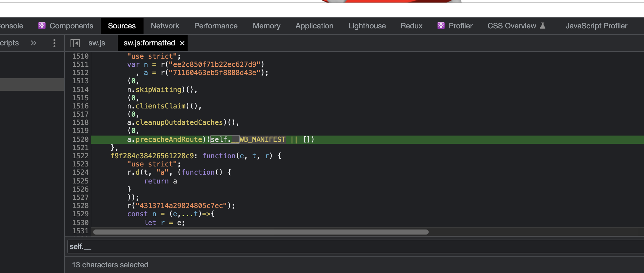Click line number 1529 in the gutter
644x273 pixels.
click(x=80, y=214)
